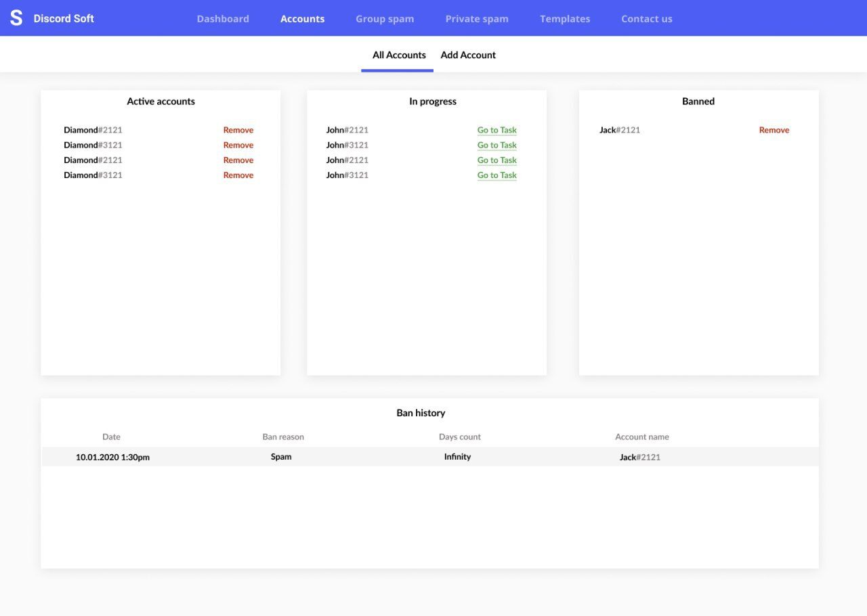Remove the first Diamond#2121 active account
This screenshot has width=867, height=616.
pos(238,130)
